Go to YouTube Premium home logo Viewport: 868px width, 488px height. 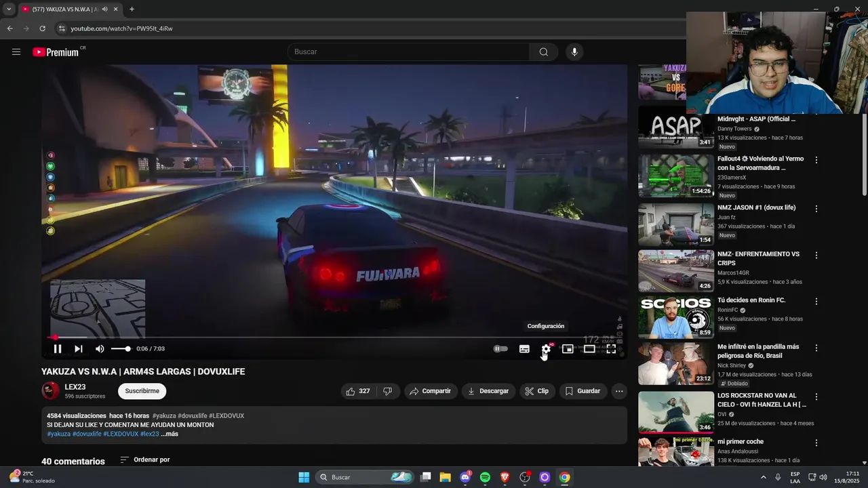click(x=56, y=52)
